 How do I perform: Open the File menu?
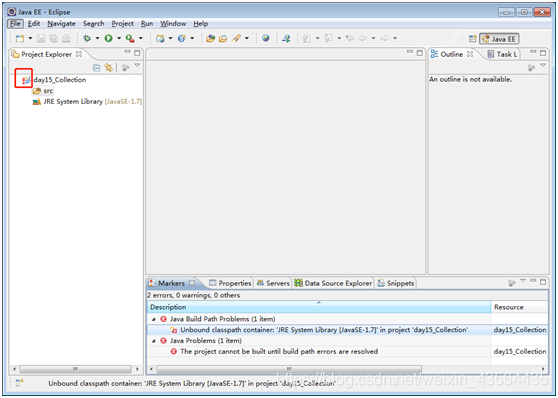[15, 23]
